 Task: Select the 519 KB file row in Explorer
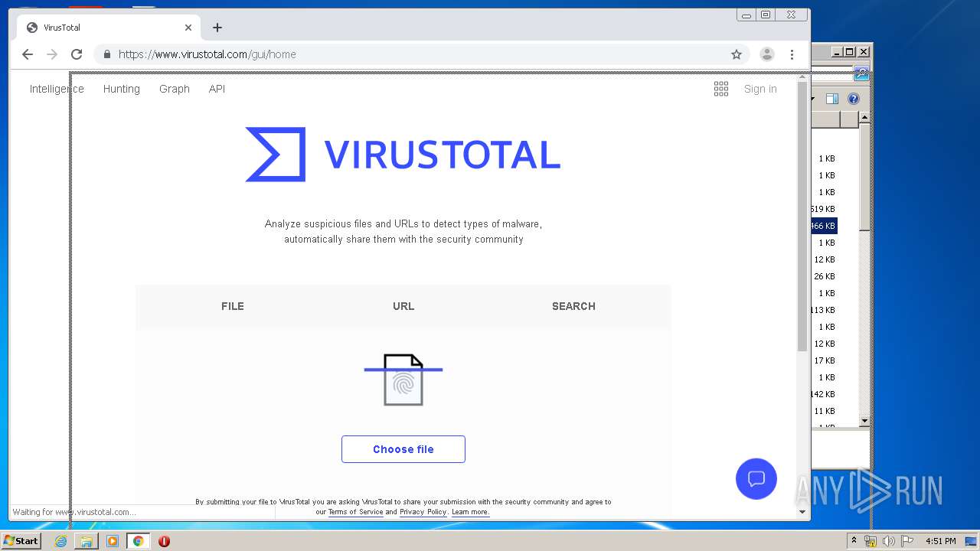825,209
